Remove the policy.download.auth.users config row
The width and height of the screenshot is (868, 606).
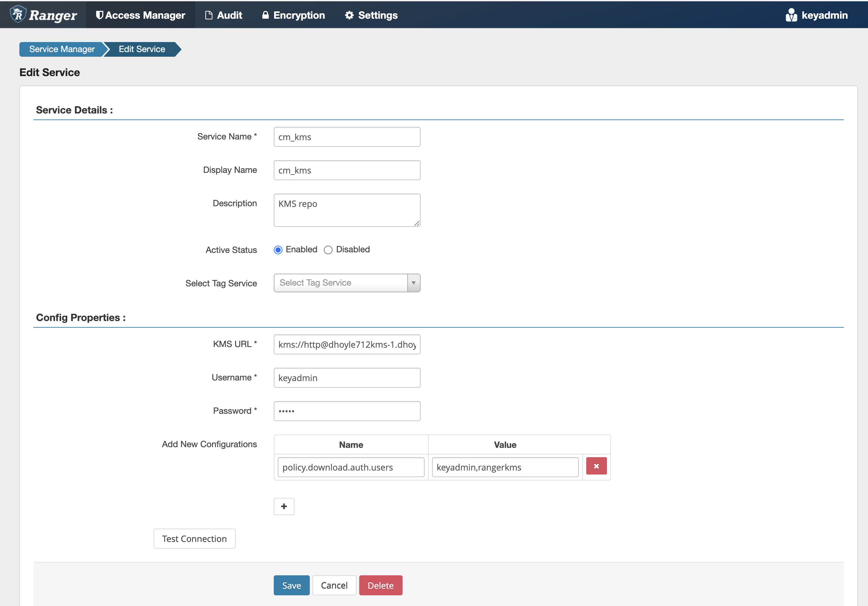[596, 466]
